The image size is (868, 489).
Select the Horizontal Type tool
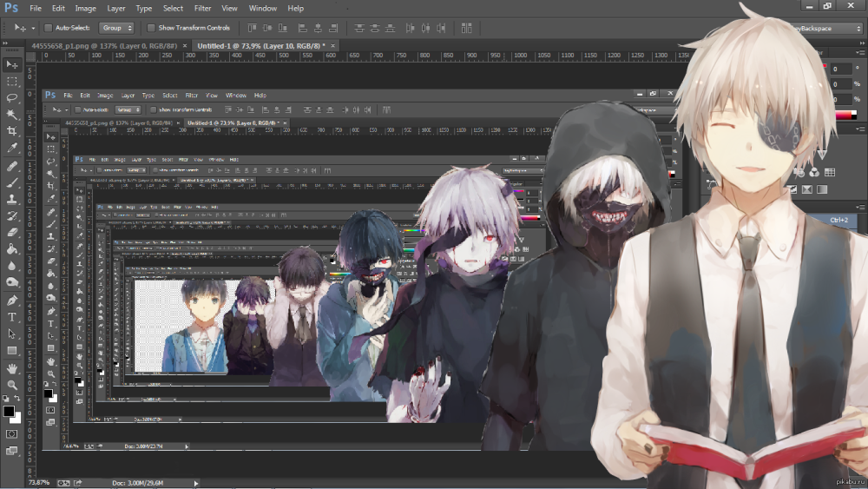(x=11, y=317)
